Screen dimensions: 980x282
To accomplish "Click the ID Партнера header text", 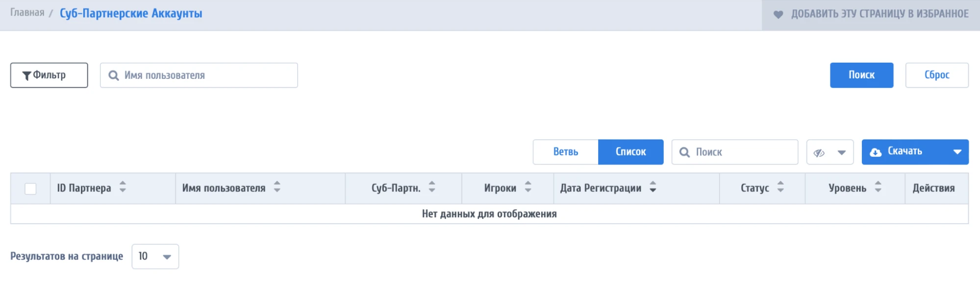I will [x=84, y=188].
